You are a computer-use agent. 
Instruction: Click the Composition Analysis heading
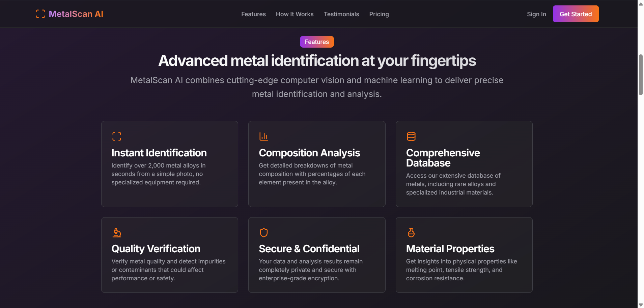tap(309, 153)
